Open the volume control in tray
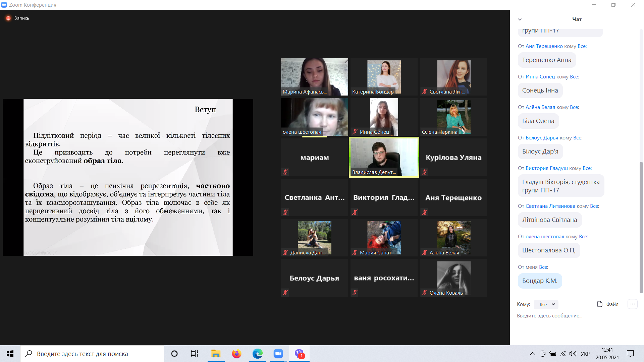The width and height of the screenshot is (644, 362). pos(573,354)
